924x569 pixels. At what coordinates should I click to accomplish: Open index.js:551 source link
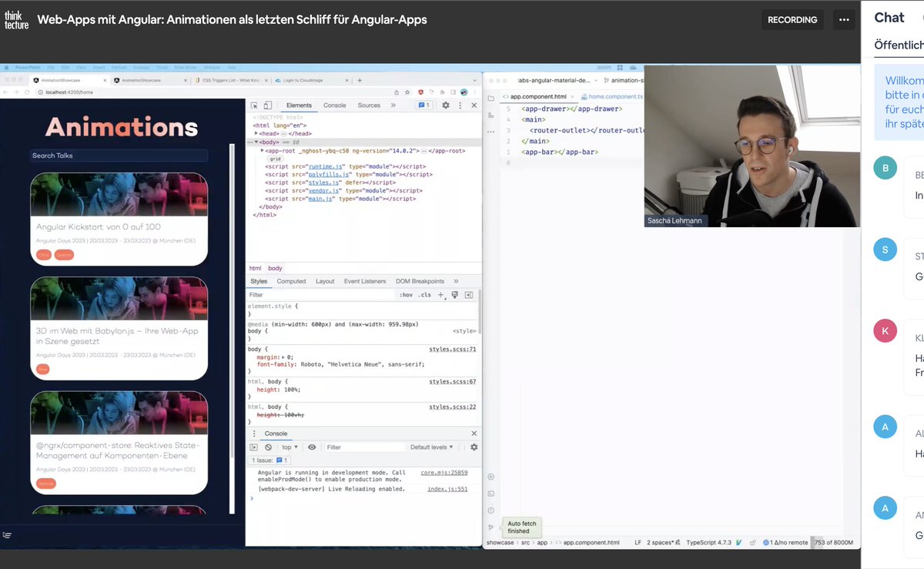[447, 489]
